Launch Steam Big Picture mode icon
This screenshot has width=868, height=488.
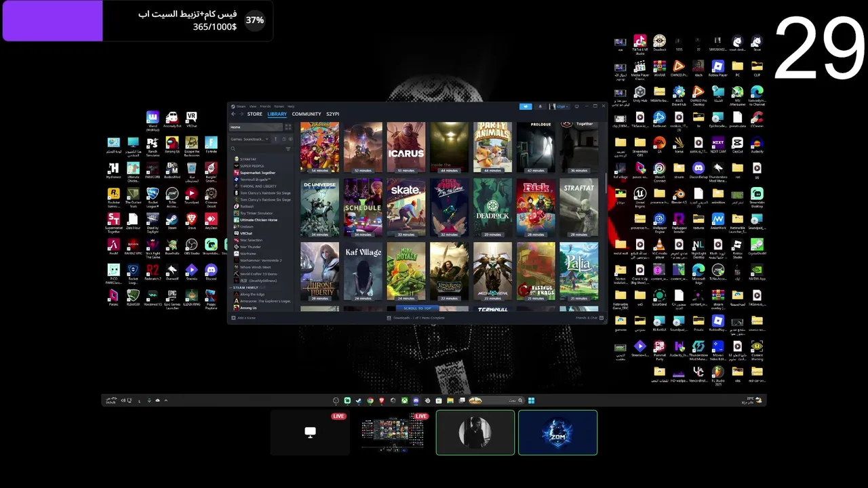[x=577, y=106]
